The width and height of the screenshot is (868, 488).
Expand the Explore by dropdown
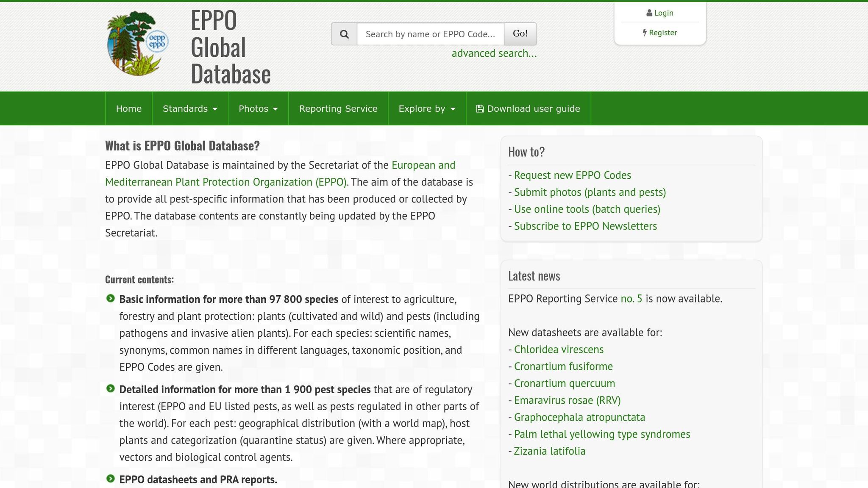[427, 109]
